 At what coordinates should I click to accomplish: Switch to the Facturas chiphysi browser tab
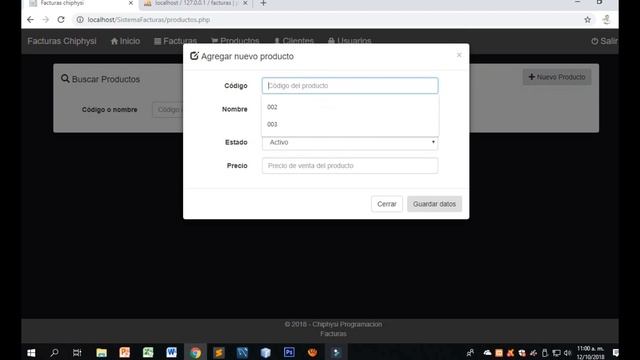point(80,3)
